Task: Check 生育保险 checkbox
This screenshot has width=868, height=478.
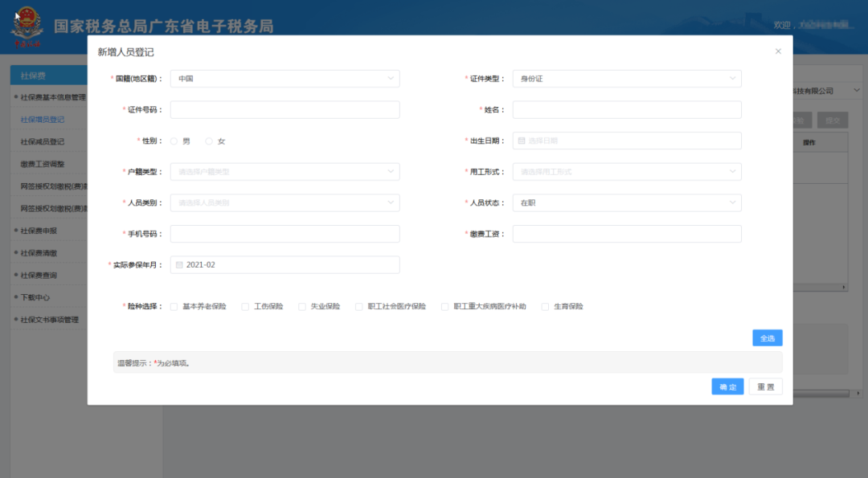Action: 545,307
